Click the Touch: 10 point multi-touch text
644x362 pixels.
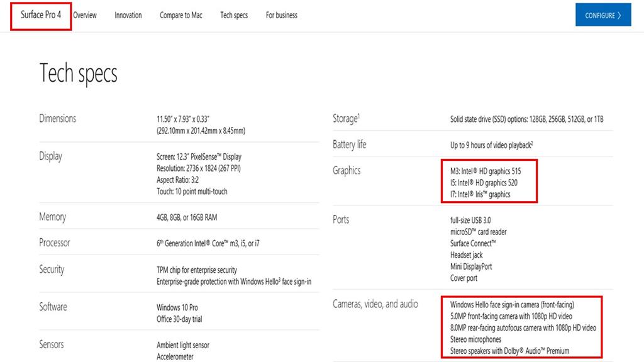point(192,191)
